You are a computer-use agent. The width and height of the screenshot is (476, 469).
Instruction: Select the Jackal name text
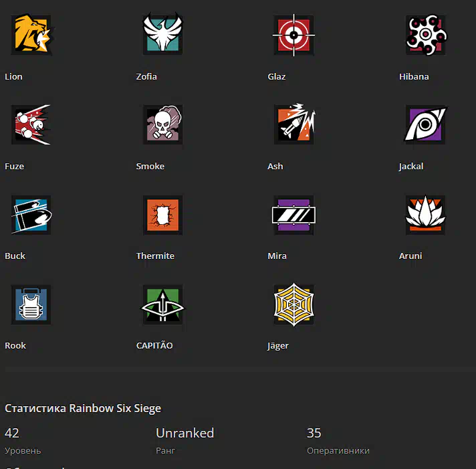(x=411, y=167)
